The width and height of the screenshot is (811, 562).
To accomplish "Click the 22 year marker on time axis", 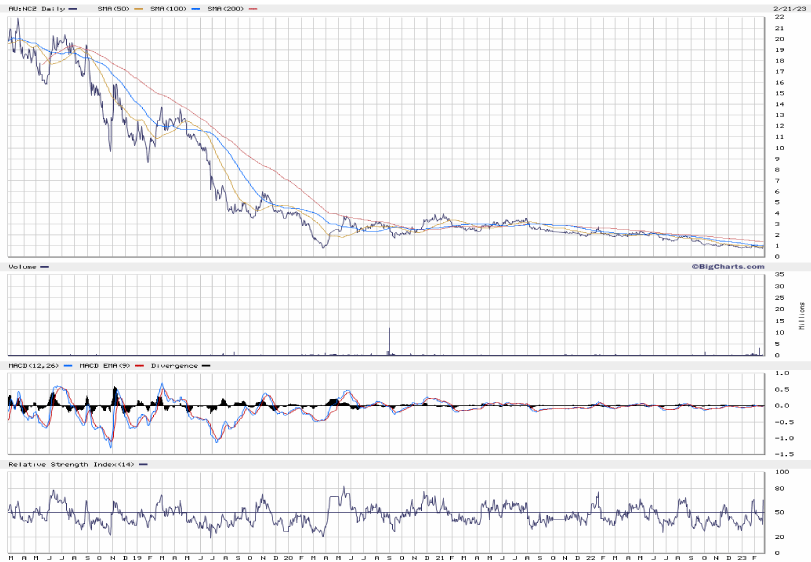I will click(592, 556).
